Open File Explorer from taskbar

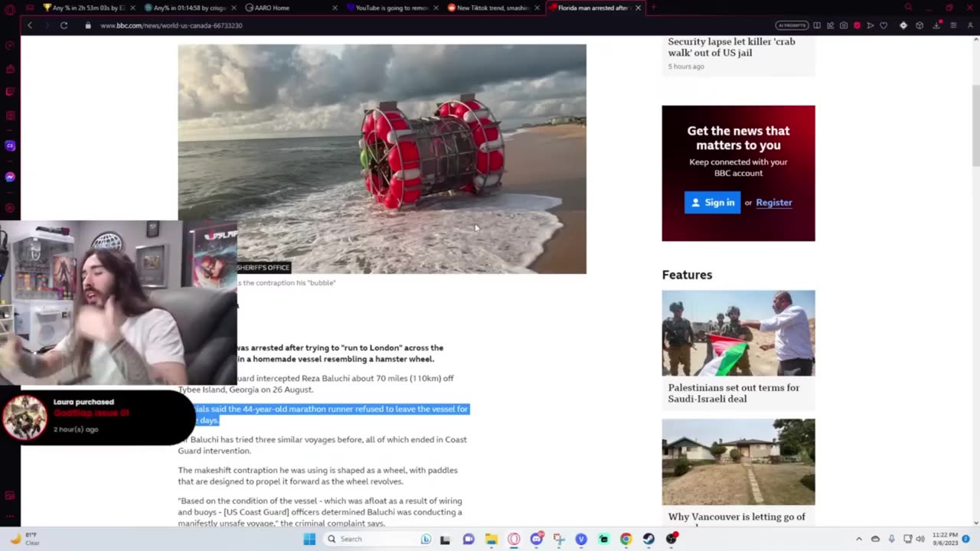pyautogui.click(x=492, y=539)
